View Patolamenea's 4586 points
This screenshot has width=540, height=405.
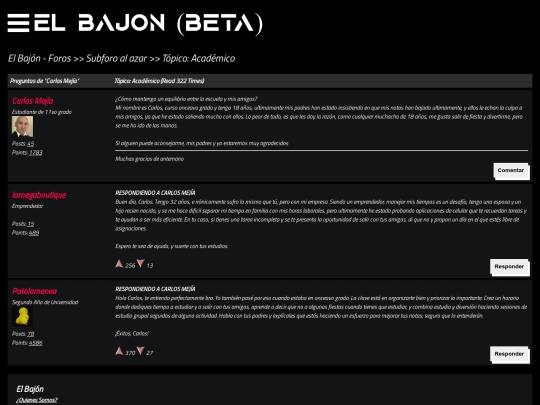[x=35, y=343]
